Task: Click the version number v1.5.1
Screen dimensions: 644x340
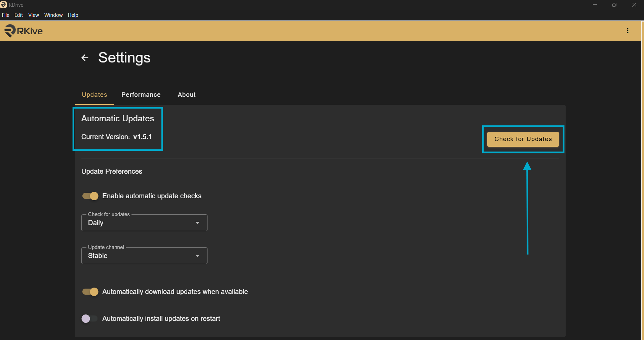Action: click(143, 137)
